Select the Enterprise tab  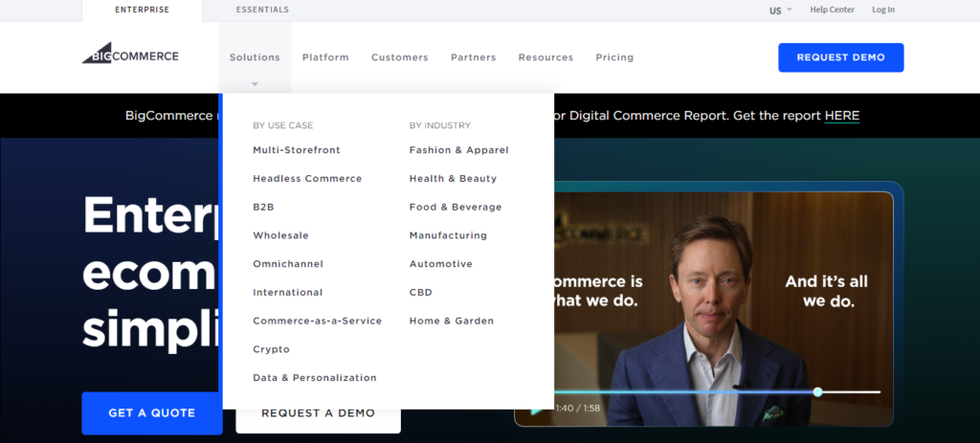tap(142, 11)
